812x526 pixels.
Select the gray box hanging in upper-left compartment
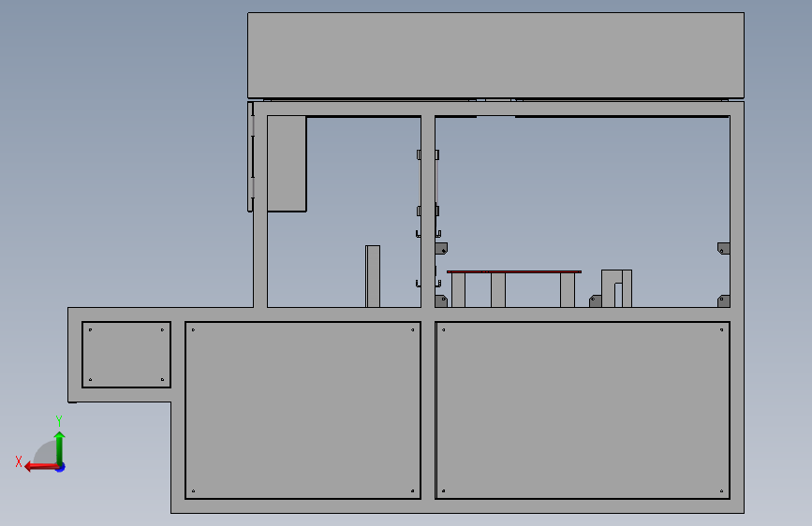(287, 164)
